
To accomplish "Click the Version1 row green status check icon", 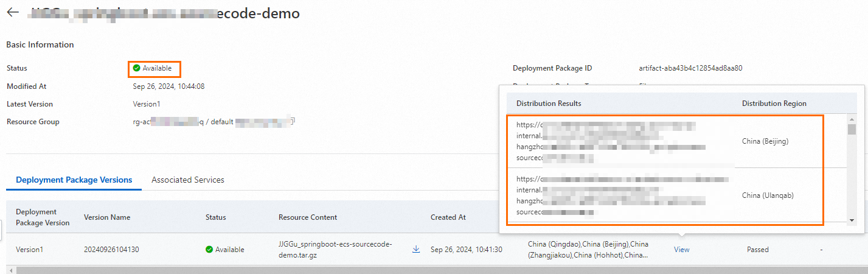I will tap(209, 250).
